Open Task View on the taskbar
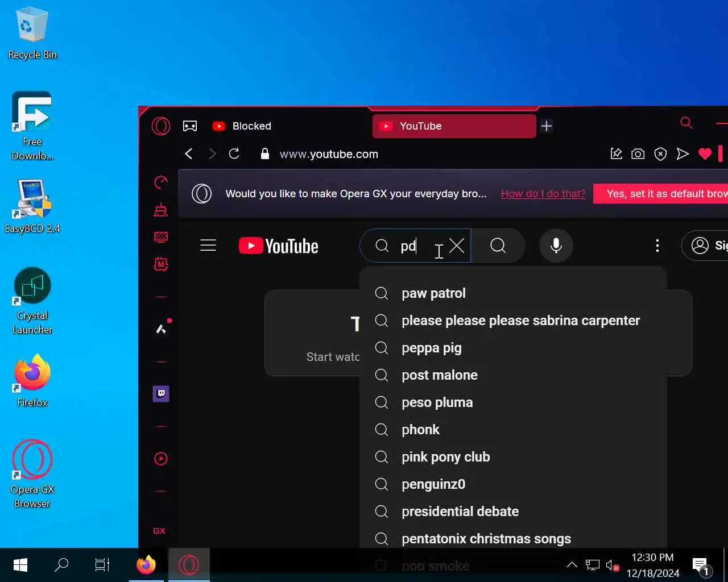The width and height of the screenshot is (728, 582). (102, 565)
